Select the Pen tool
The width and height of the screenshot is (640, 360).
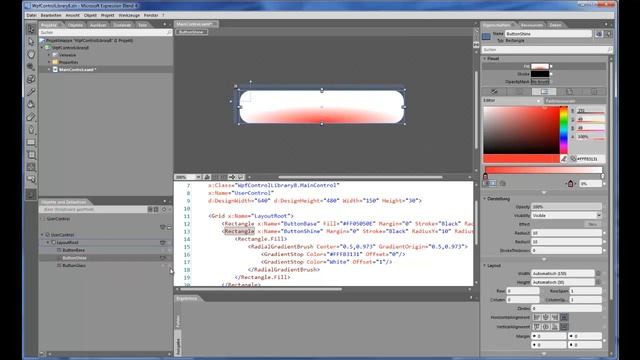point(31,130)
